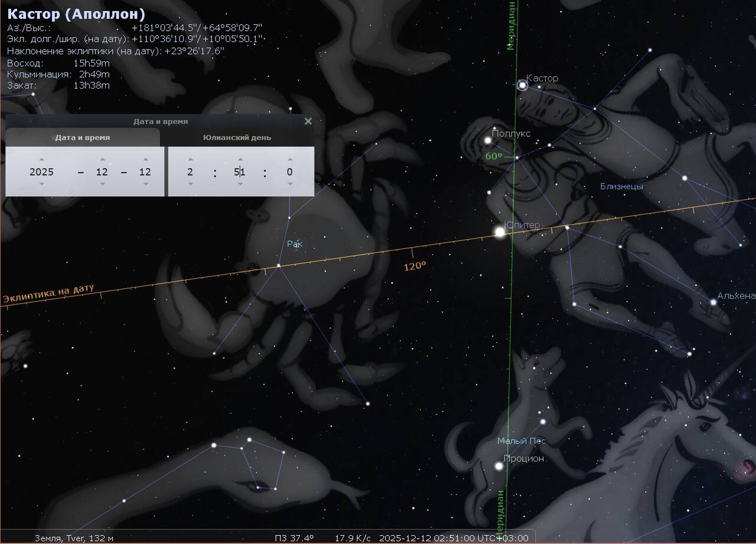This screenshot has width=756, height=544.
Task: Select the Jupiter planet marked Юпитер
Action: [500, 232]
